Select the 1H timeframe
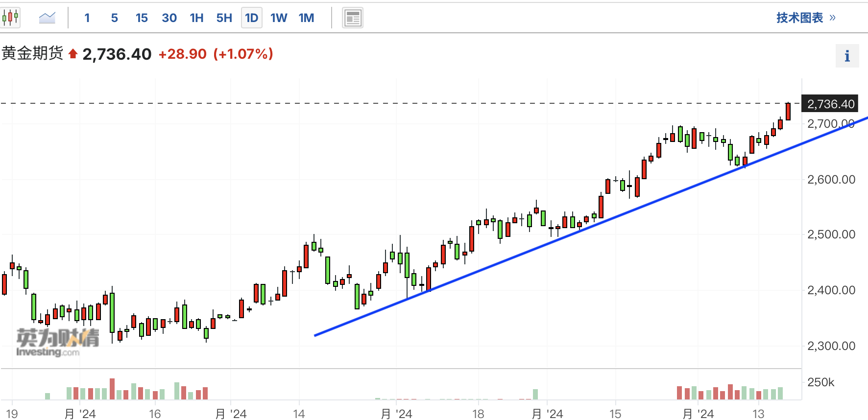This screenshot has height=420, width=868. tap(196, 18)
